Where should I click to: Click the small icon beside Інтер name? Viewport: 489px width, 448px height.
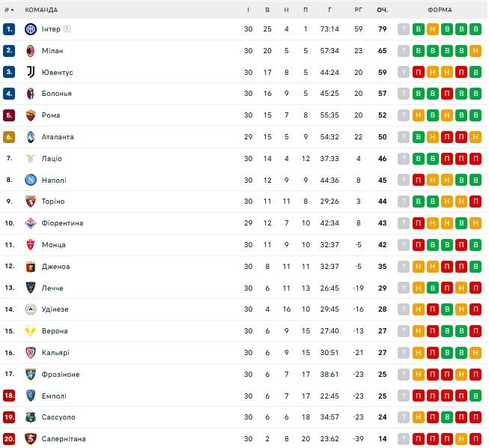67,29
